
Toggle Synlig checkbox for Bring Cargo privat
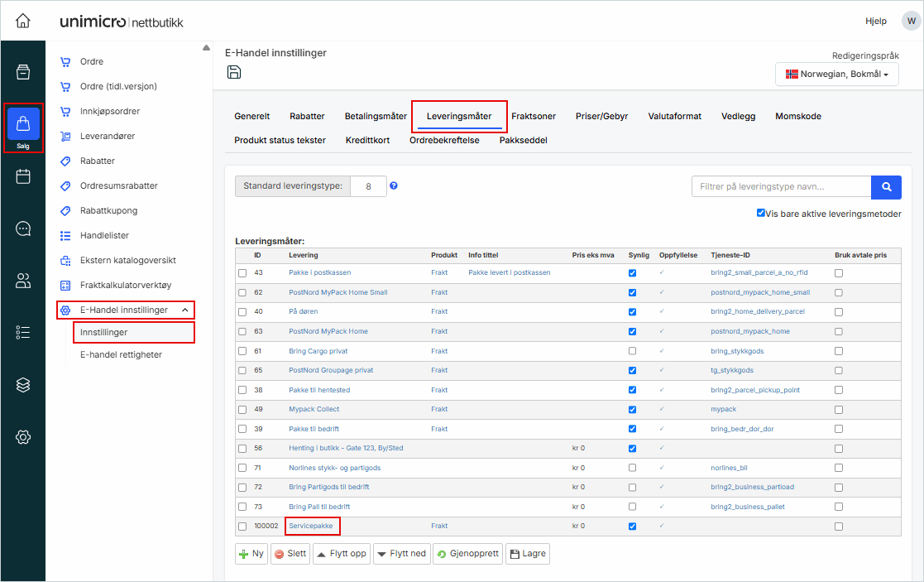pyautogui.click(x=632, y=351)
